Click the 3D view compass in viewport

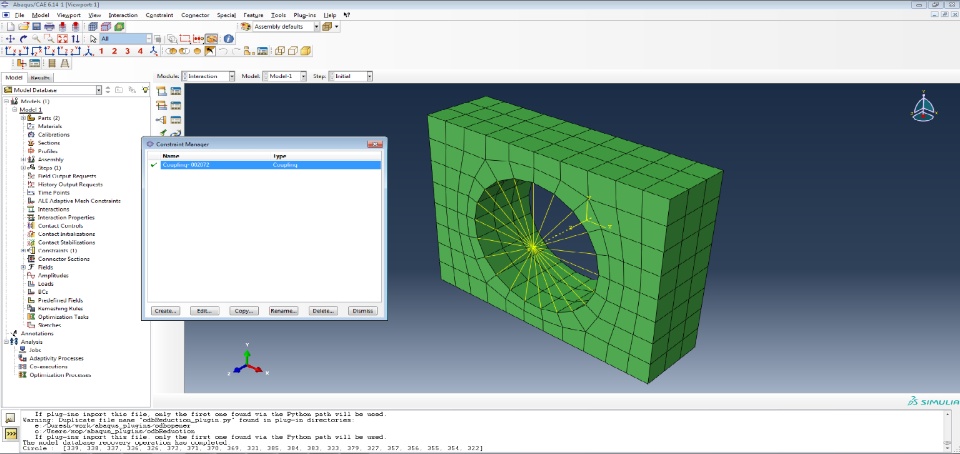923,106
